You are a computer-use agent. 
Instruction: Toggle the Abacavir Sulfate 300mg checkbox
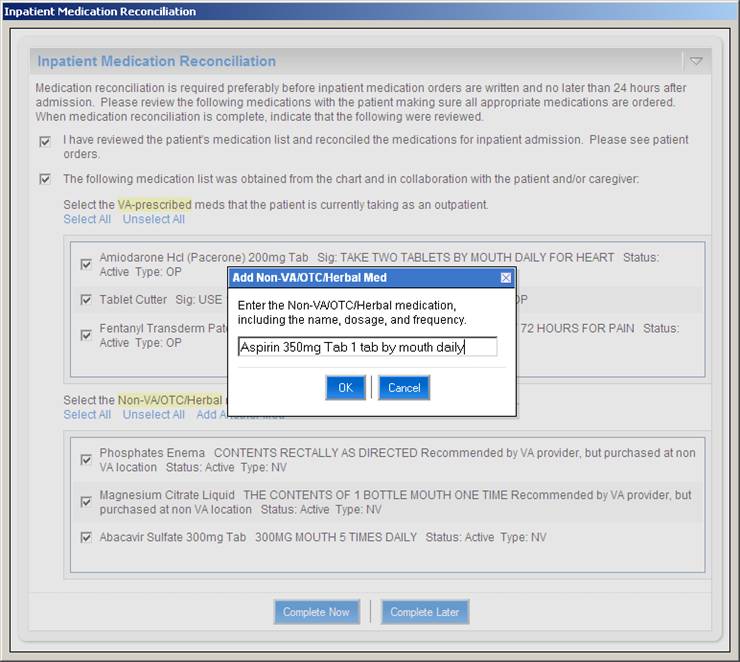[x=87, y=537]
